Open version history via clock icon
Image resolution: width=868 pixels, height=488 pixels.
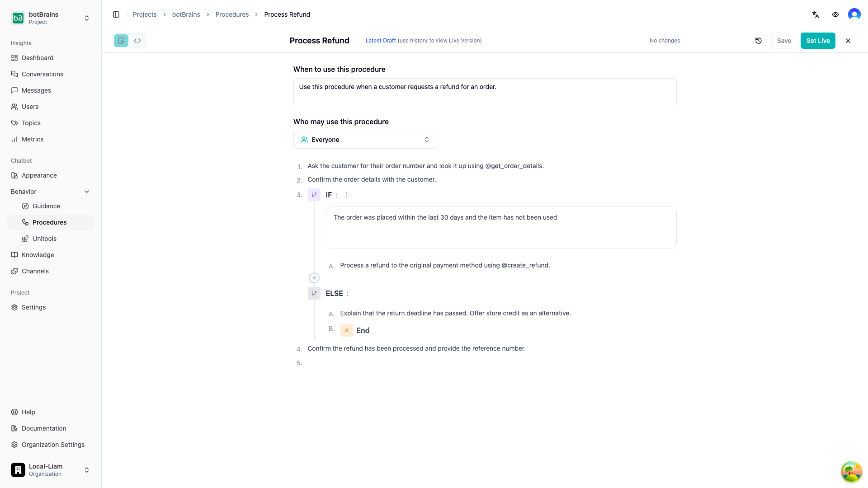[759, 41]
